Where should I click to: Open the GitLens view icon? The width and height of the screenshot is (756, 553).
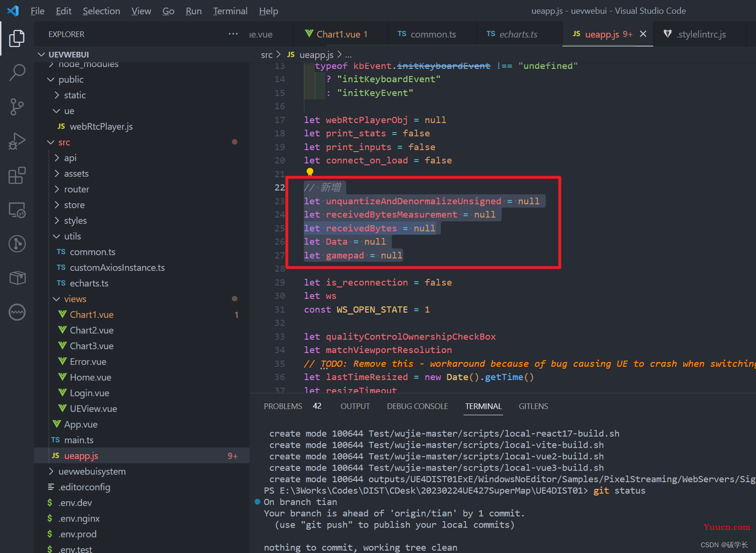[17, 244]
